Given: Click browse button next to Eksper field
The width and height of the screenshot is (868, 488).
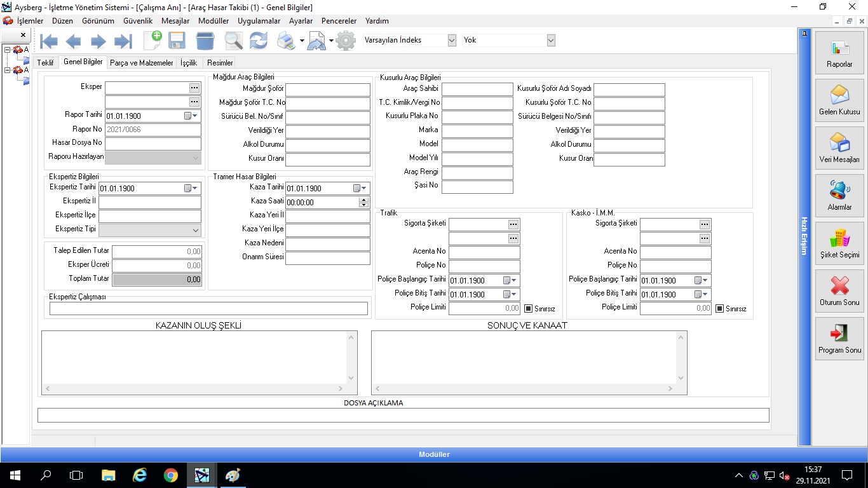Looking at the screenshot, I should pos(194,88).
